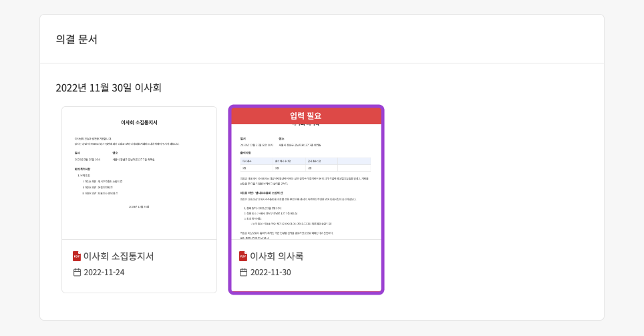The width and height of the screenshot is (644, 336).
Task: Select the 이사회 소집통지서 file name
Action: coord(118,256)
